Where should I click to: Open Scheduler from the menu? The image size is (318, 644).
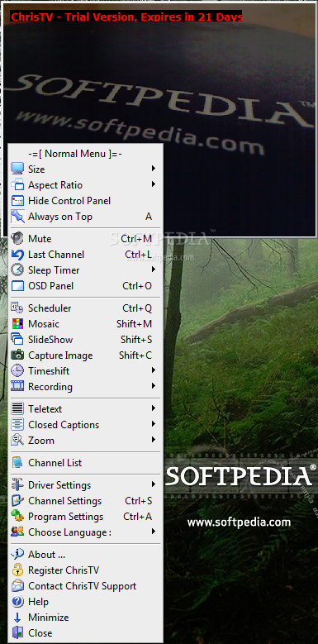point(85,308)
